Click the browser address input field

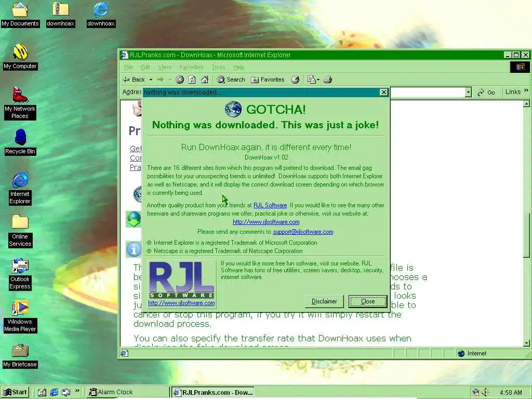(428, 92)
